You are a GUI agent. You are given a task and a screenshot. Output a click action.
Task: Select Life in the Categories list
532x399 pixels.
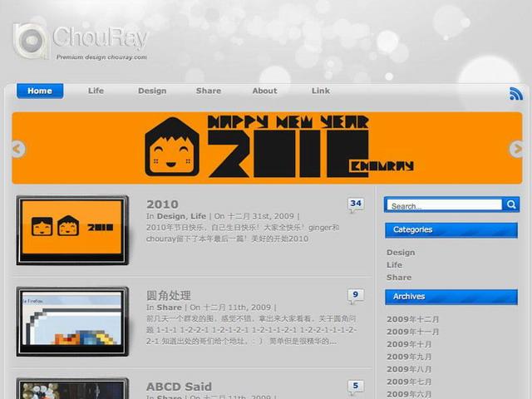click(x=394, y=265)
